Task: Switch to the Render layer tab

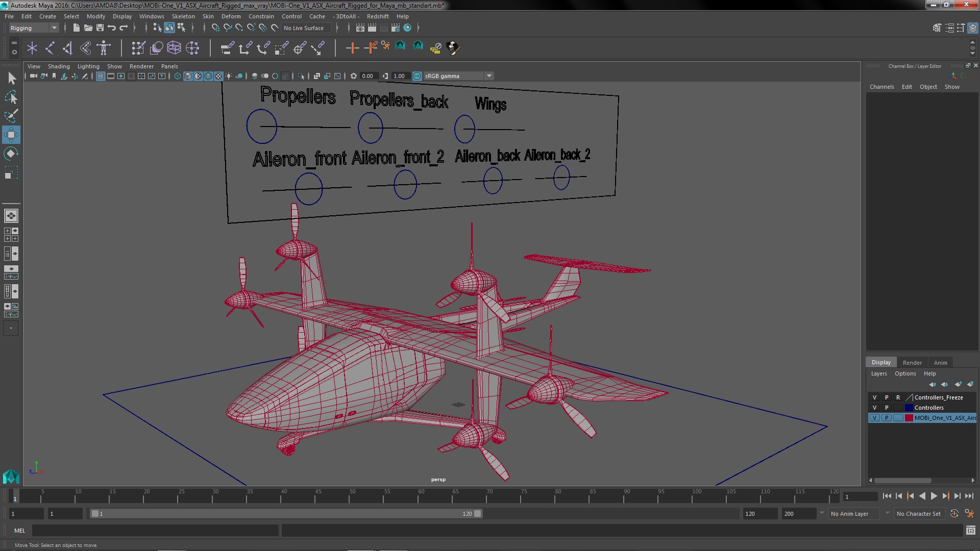Action: click(x=912, y=363)
